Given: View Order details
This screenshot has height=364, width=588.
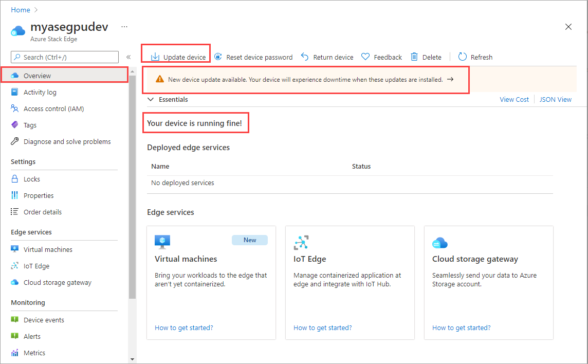Looking at the screenshot, I should 42,211.
